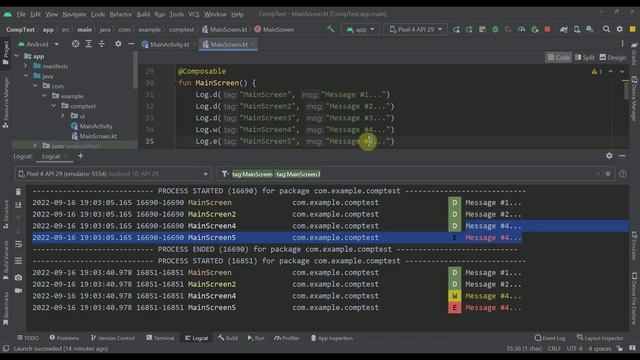
Task: Click the Make Project hammer icon
Action: click(330, 29)
